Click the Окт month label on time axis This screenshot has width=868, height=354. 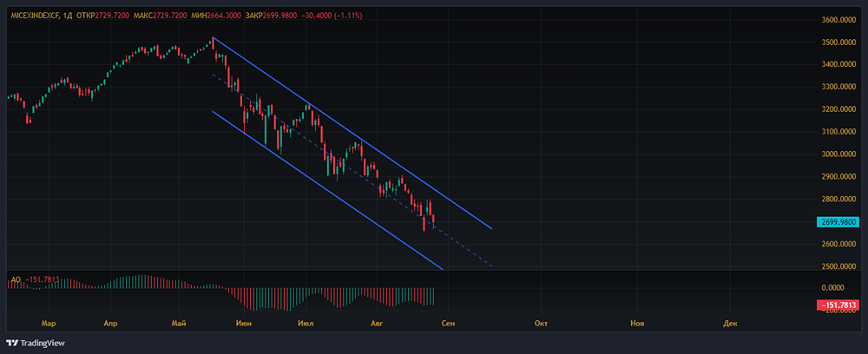click(542, 323)
